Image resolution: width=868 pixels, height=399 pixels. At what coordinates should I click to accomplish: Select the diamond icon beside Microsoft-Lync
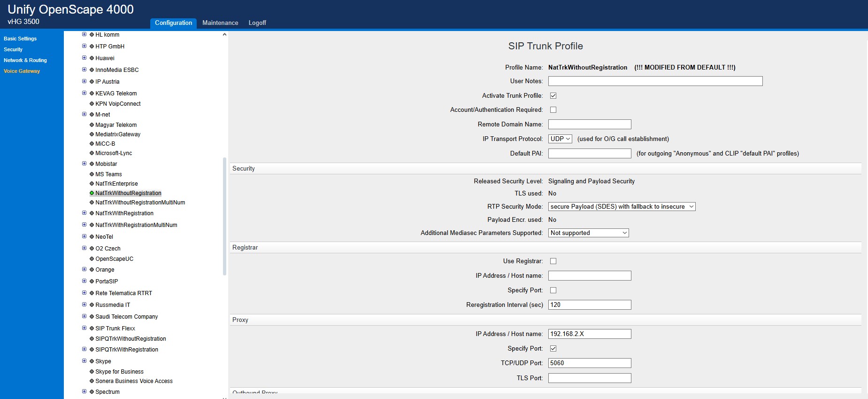pyautogui.click(x=92, y=153)
